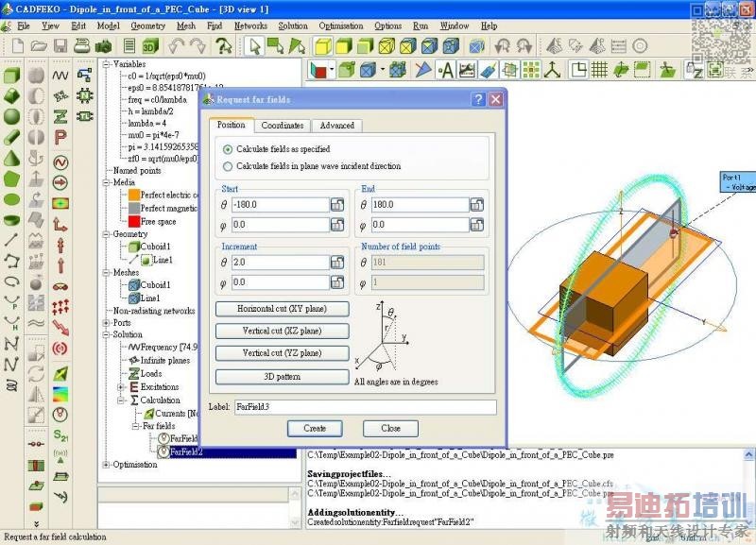Click the Undo arrow icon

point(176,46)
